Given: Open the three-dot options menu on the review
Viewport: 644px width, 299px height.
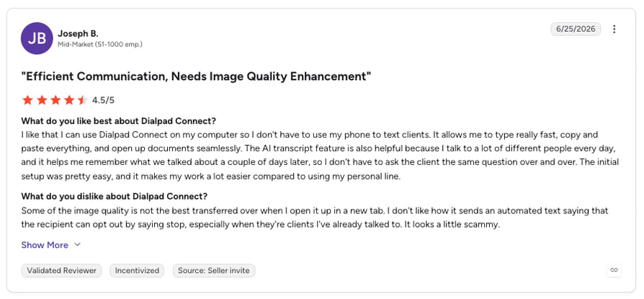Looking at the screenshot, I should pyautogui.click(x=614, y=29).
